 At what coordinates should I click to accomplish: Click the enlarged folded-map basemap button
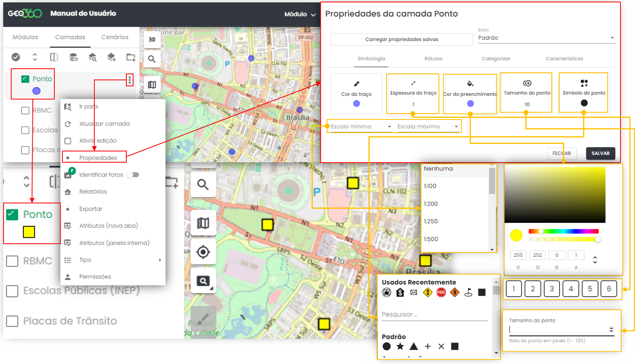(x=203, y=223)
